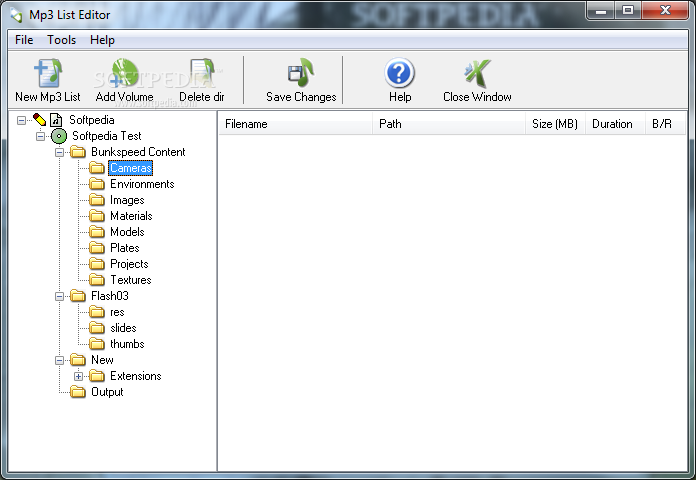Sort by the Path column header
The height and width of the screenshot is (480, 696).
(x=449, y=124)
